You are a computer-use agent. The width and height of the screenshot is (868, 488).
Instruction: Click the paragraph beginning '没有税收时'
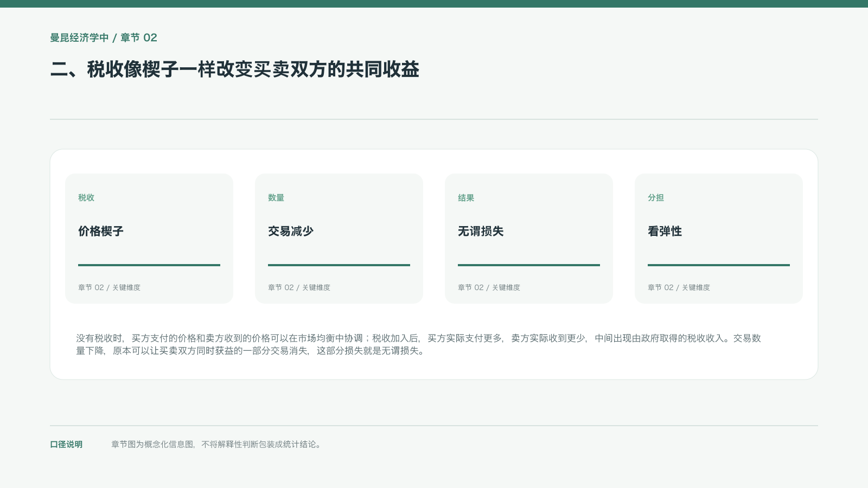(418, 344)
